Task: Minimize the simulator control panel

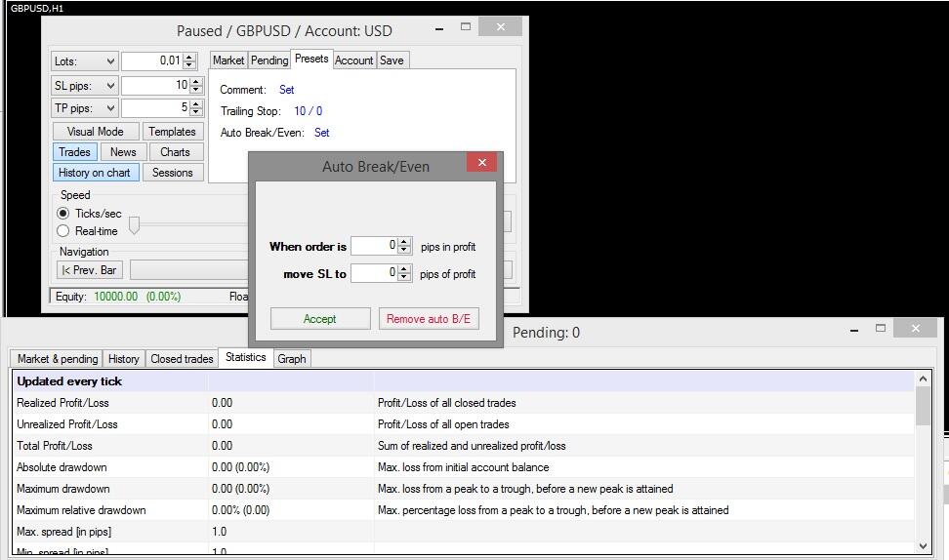Action: (439, 28)
